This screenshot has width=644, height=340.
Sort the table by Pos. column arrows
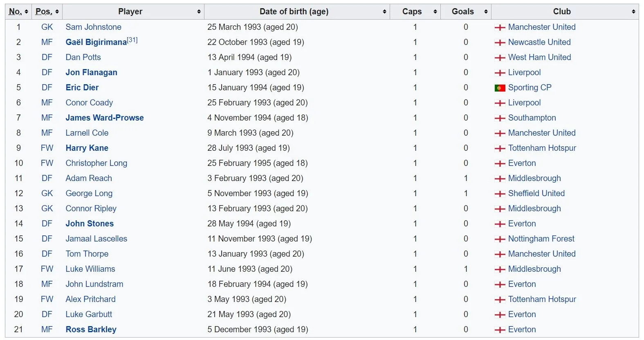[x=57, y=12]
